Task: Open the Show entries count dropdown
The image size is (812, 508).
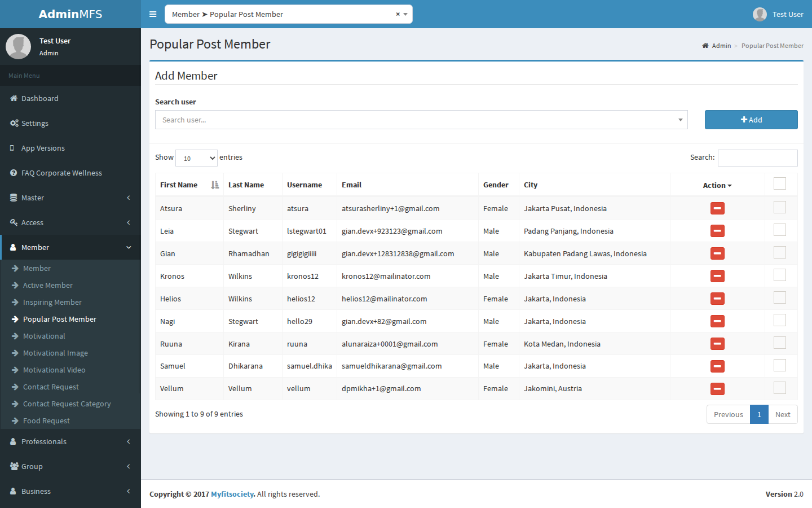Action: point(196,158)
